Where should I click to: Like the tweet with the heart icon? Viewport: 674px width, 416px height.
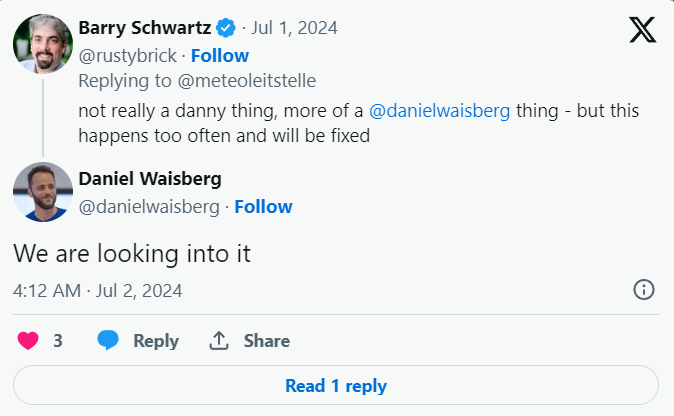28,340
